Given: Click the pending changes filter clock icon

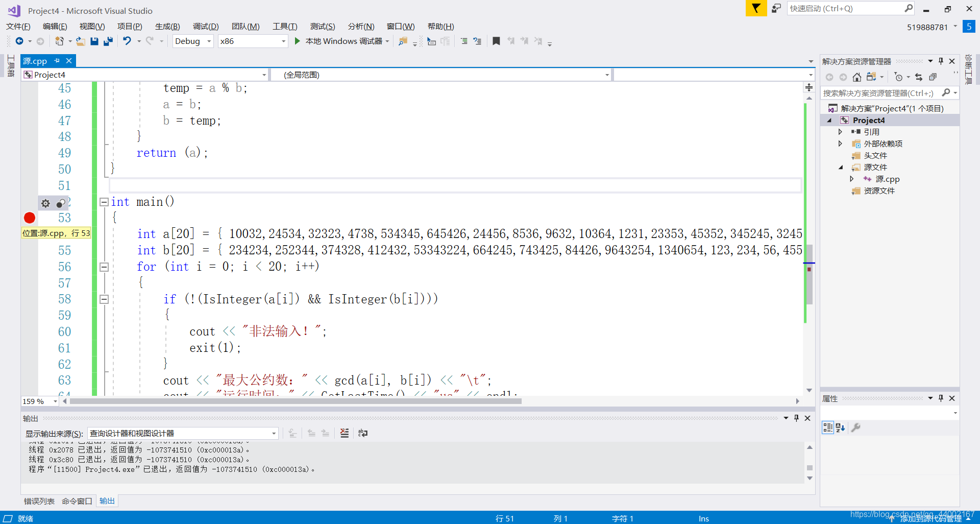Looking at the screenshot, I should 899,77.
